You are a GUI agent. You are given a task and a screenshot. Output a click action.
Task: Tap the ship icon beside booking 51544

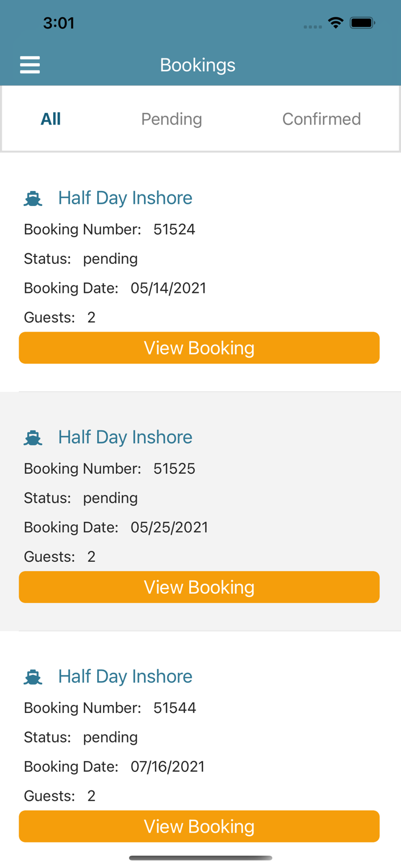(x=33, y=676)
